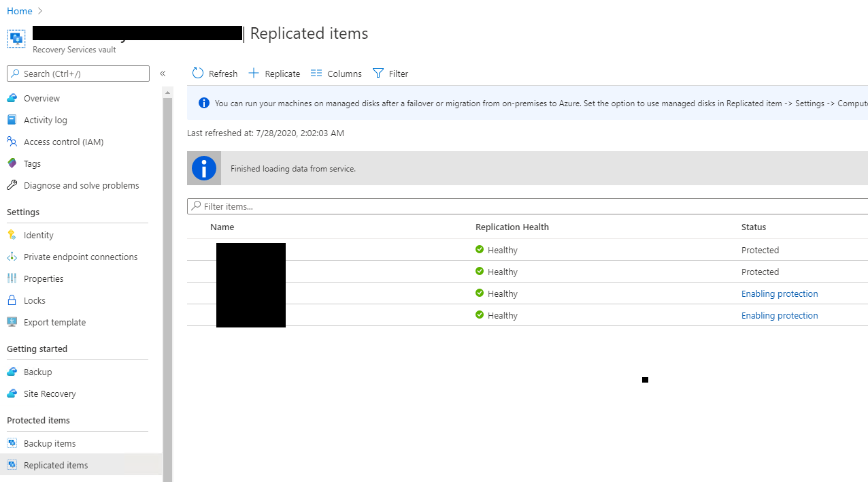Click the Recovery Services vault icon

coord(16,38)
